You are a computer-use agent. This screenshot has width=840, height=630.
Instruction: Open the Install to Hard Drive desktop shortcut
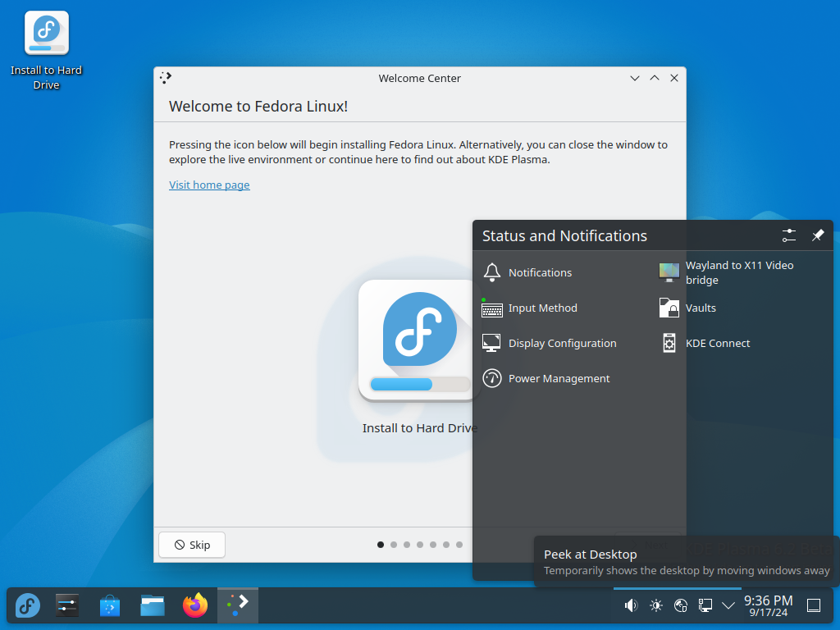[x=47, y=51]
